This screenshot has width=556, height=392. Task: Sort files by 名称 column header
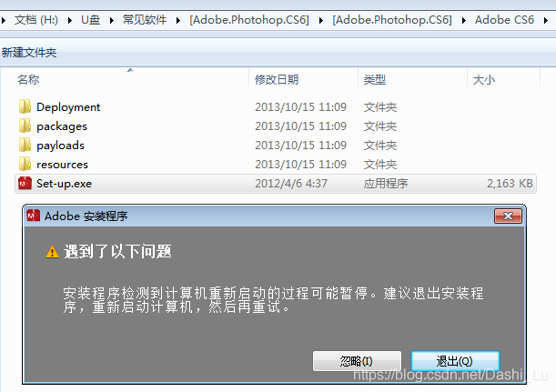[29, 80]
